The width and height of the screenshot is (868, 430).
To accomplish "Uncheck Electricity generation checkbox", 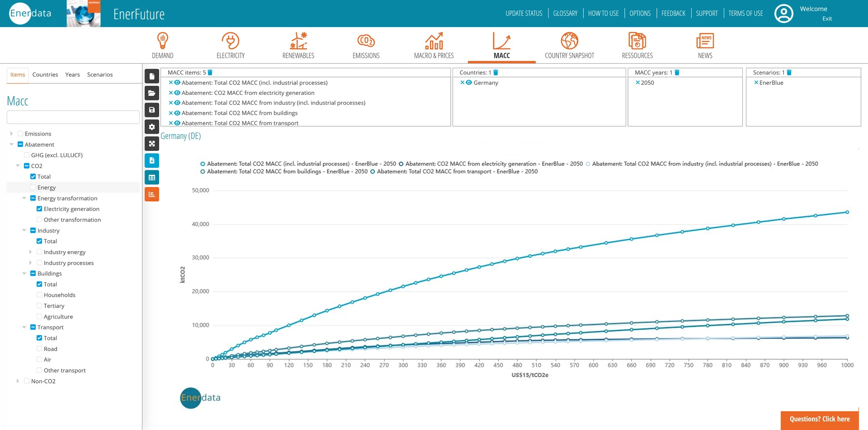I will tap(39, 209).
